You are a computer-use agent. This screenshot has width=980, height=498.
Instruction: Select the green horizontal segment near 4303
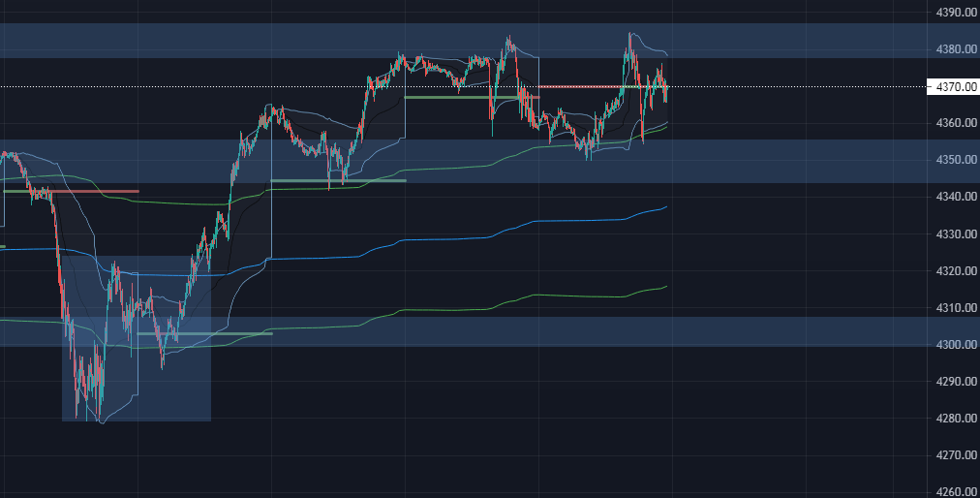[x=205, y=333]
